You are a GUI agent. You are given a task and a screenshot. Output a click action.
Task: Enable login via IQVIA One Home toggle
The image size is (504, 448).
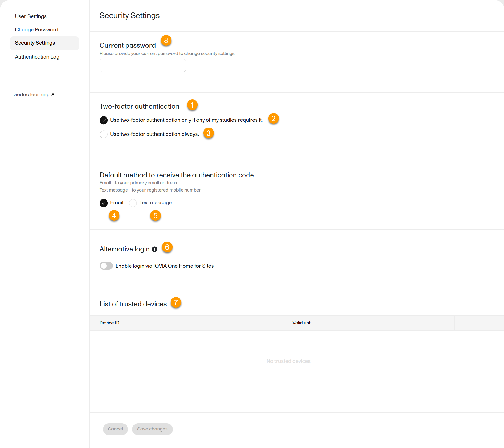pyautogui.click(x=106, y=266)
